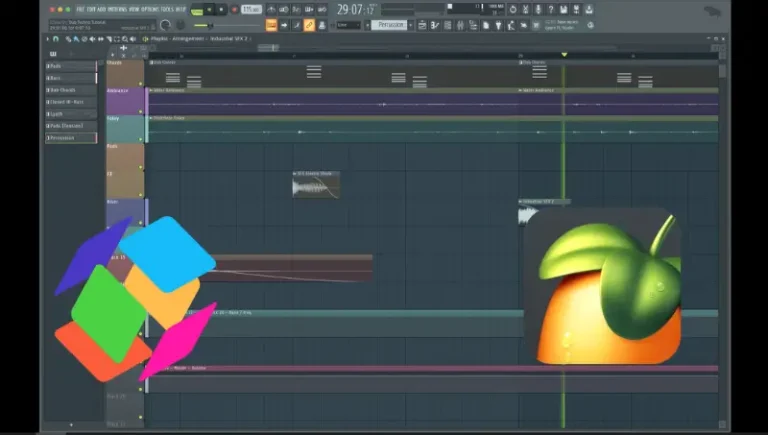
Task: Select the Select marquee tool
Action: 117,39
